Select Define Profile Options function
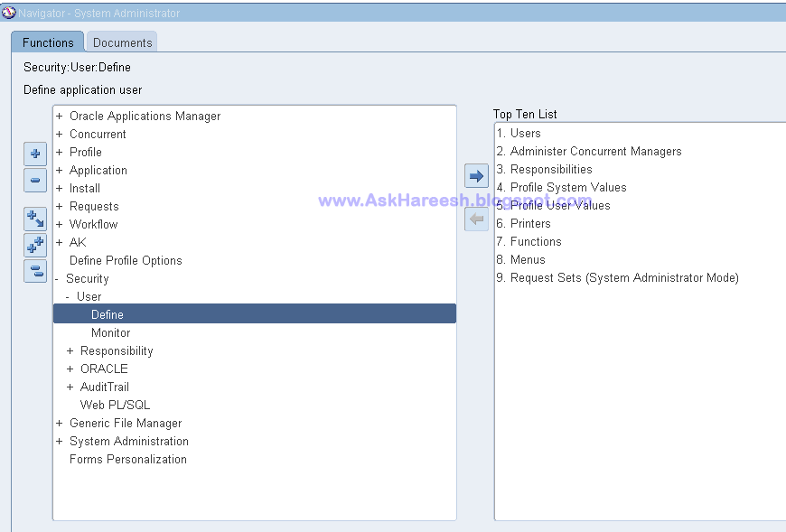 126,260
